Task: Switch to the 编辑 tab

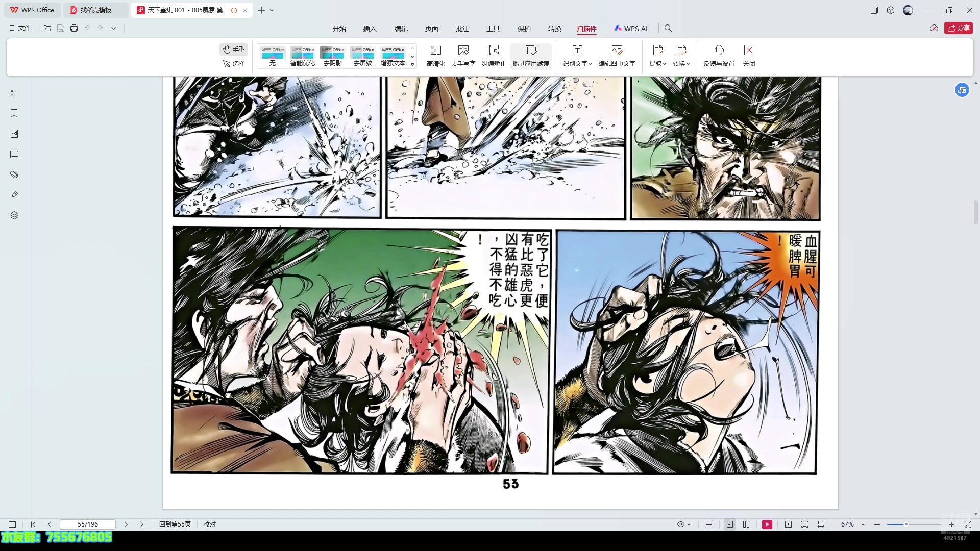Action: [401, 29]
